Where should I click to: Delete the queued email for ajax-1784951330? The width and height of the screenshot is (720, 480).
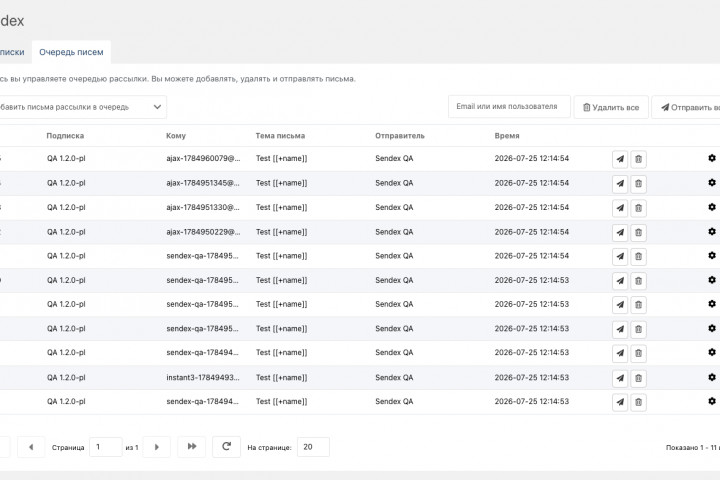(638, 208)
